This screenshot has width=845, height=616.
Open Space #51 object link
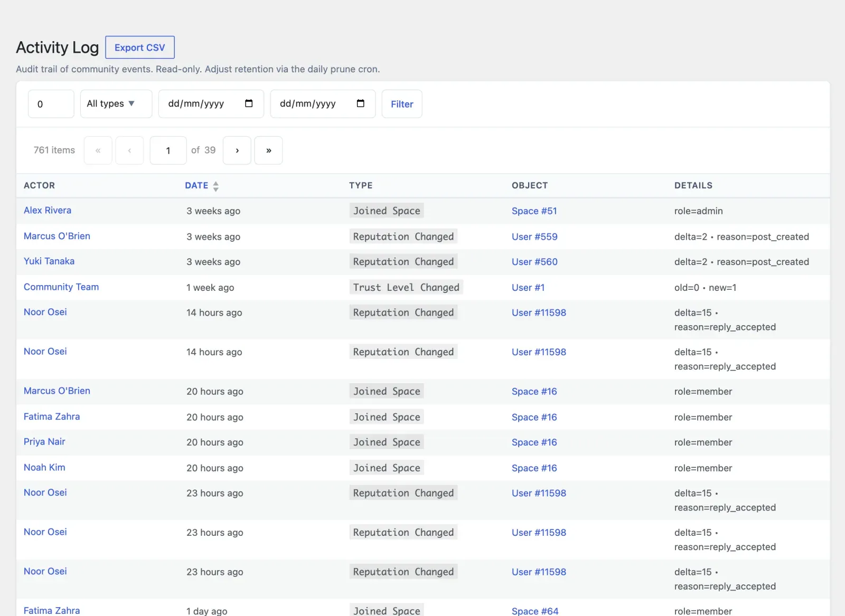point(534,211)
